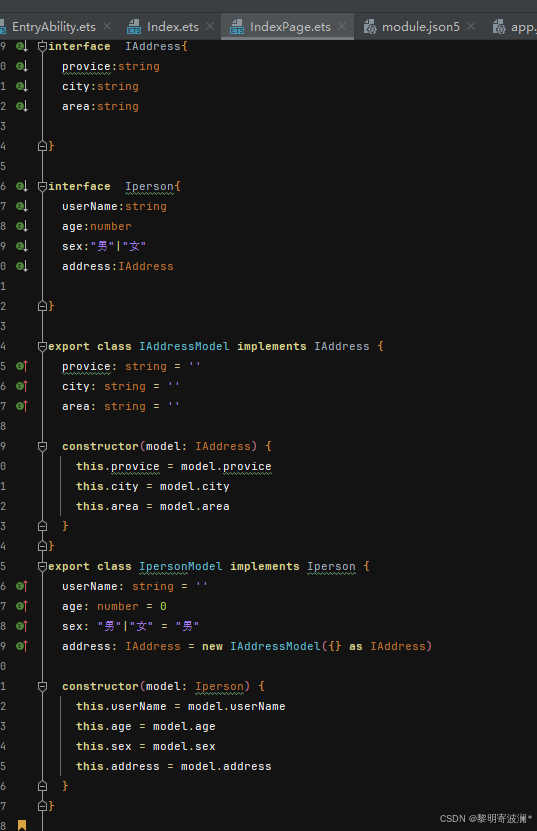Close the IndexPage.ets tab
This screenshot has height=831, width=537.
tap(342, 26)
